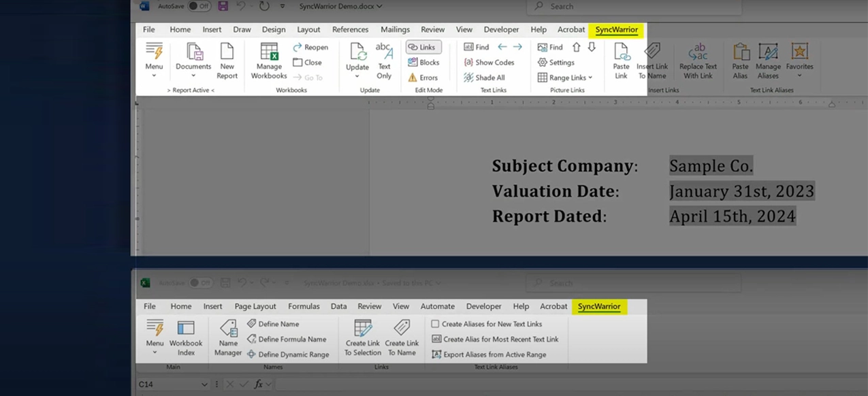Open Manage Workbooks in Word ribbon
The width and height of the screenshot is (868, 396).
pyautogui.click(x=269, y=60)
